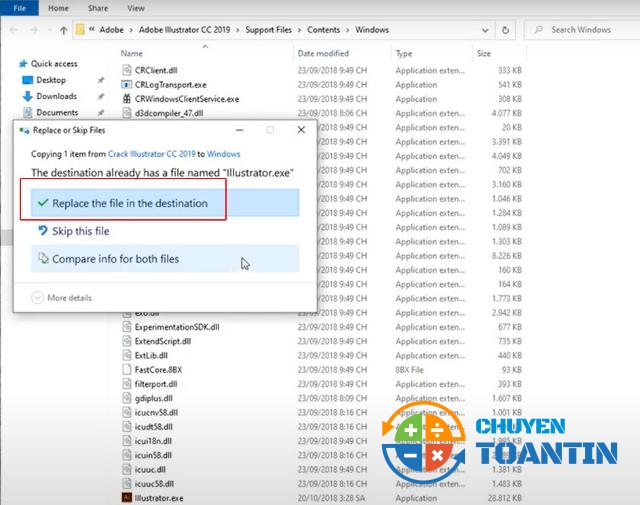The width and height of the screenshot is (640, 505).
Task: Click the CRClient.dll file icon
Action: click(x=127, y=70)
